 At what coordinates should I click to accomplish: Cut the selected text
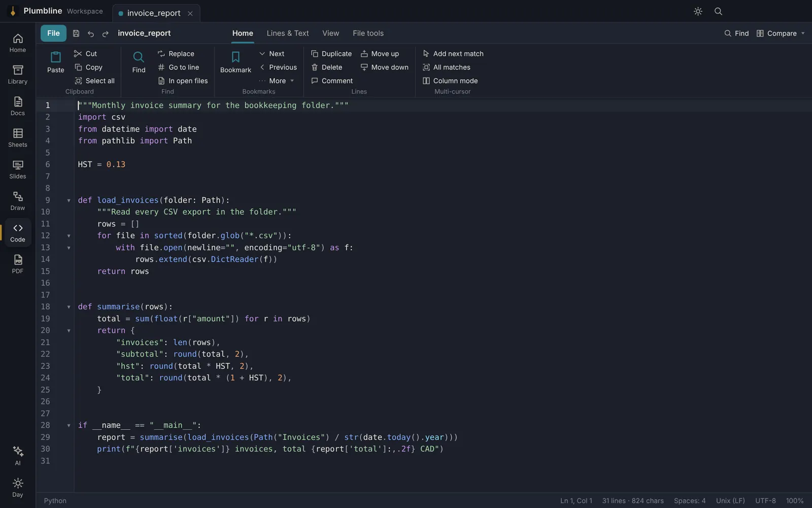tap(85, 54)
